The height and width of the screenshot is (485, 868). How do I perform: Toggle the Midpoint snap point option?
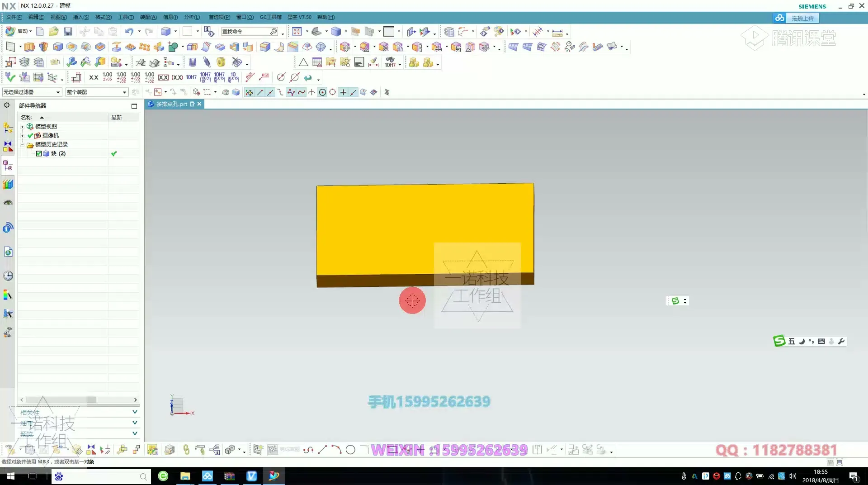tap(270, 92)
